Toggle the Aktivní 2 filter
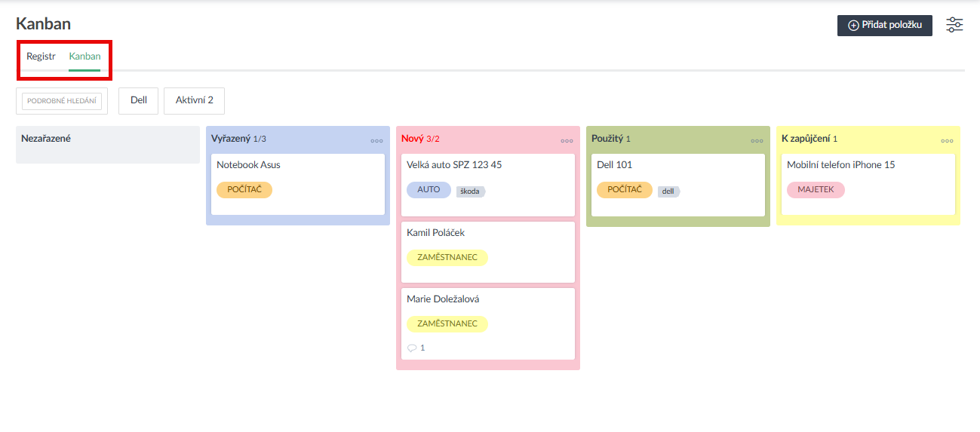 point(194,100)
